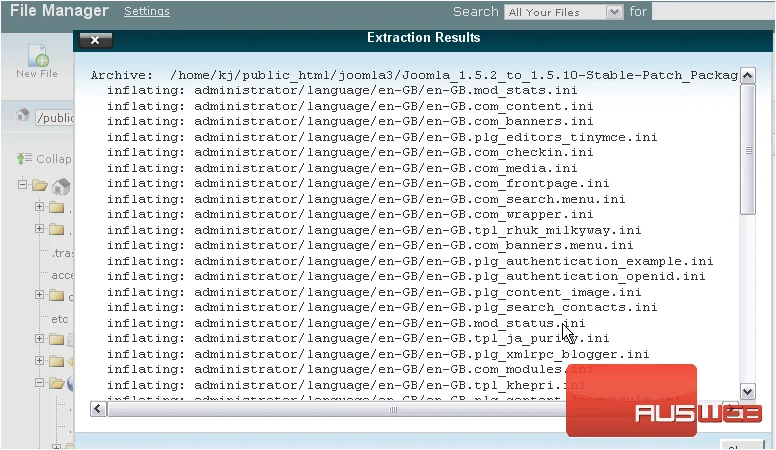Click the Collapse all icon
This screenshot has width=776, height=450.
point(24,158)
